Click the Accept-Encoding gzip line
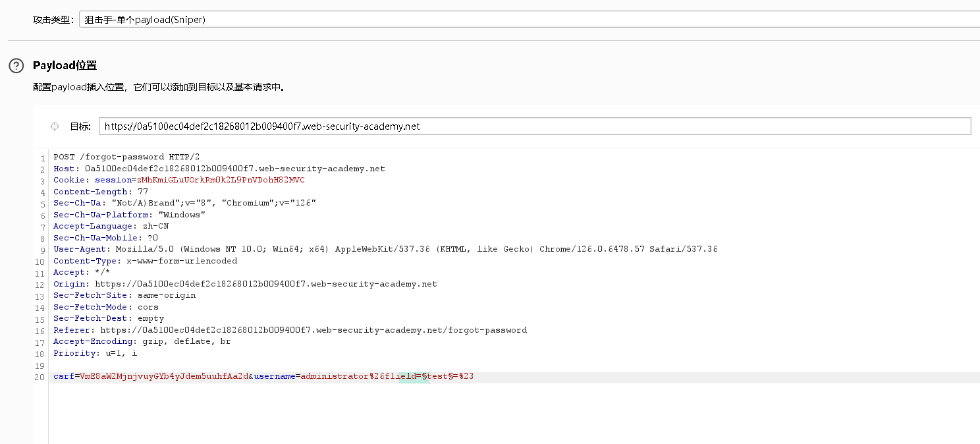 pos(142,341)
